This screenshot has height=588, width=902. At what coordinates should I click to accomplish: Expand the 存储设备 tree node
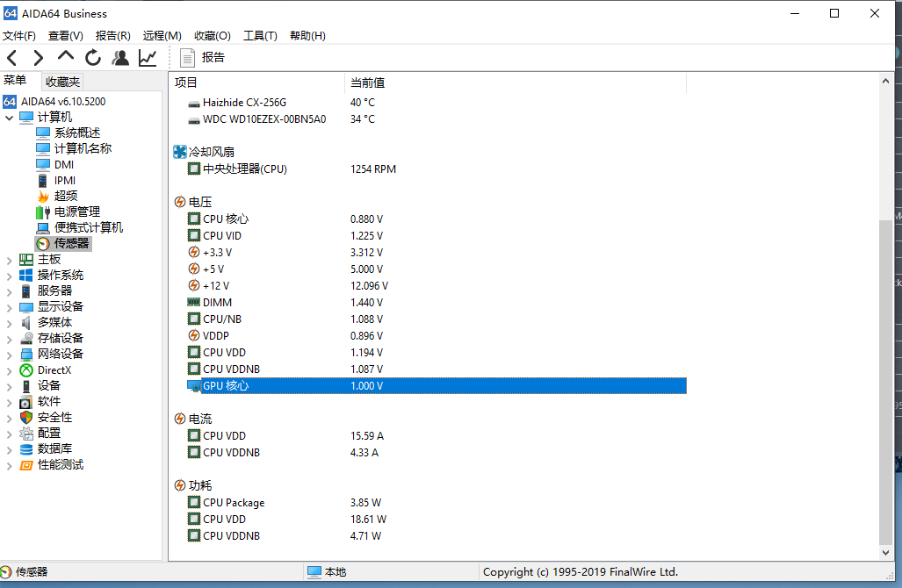9,339
